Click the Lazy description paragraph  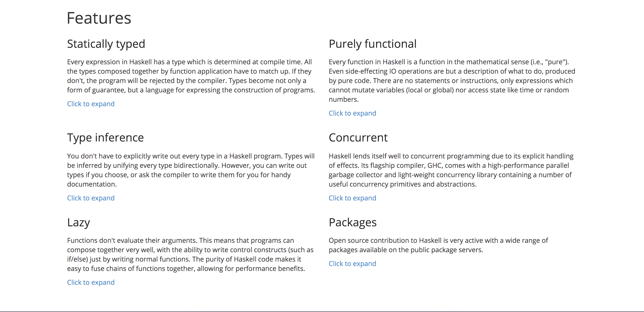click(x=190, y=254)
